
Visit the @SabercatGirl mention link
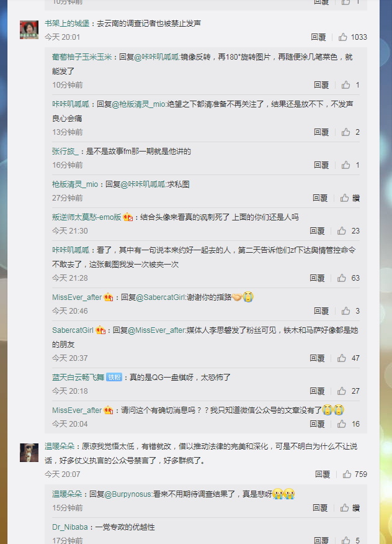pyautogui.click(x=161, y=297)
